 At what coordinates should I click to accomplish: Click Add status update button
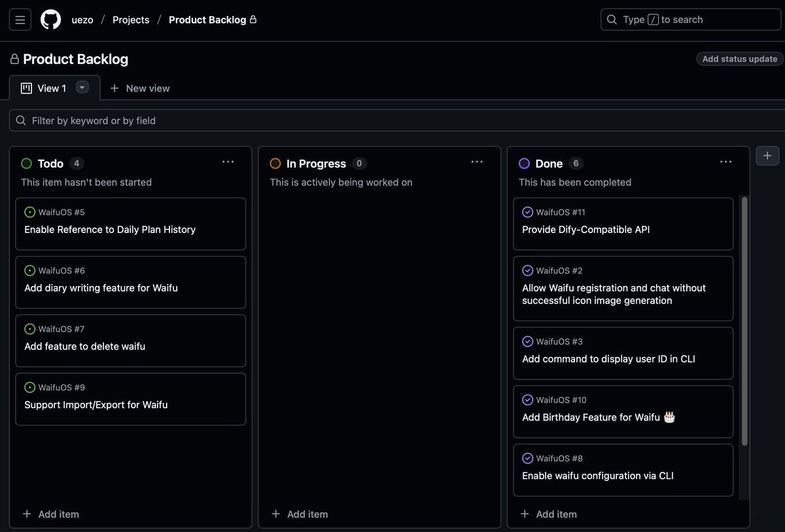[x=739, y=59]
